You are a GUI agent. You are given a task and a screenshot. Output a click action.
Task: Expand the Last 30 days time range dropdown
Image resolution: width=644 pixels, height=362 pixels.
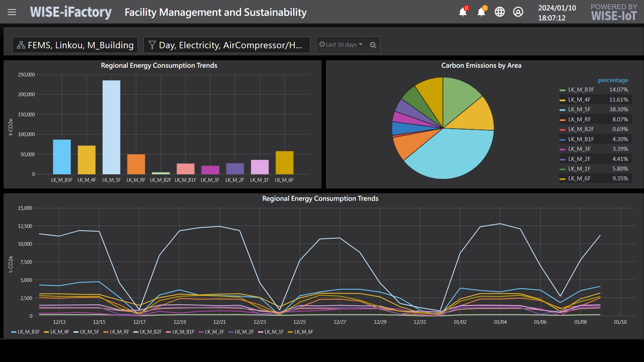click(341, 45)
